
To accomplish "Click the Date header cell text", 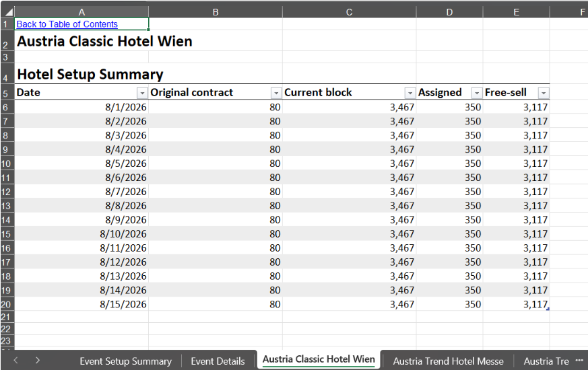I will coord(28,93).
